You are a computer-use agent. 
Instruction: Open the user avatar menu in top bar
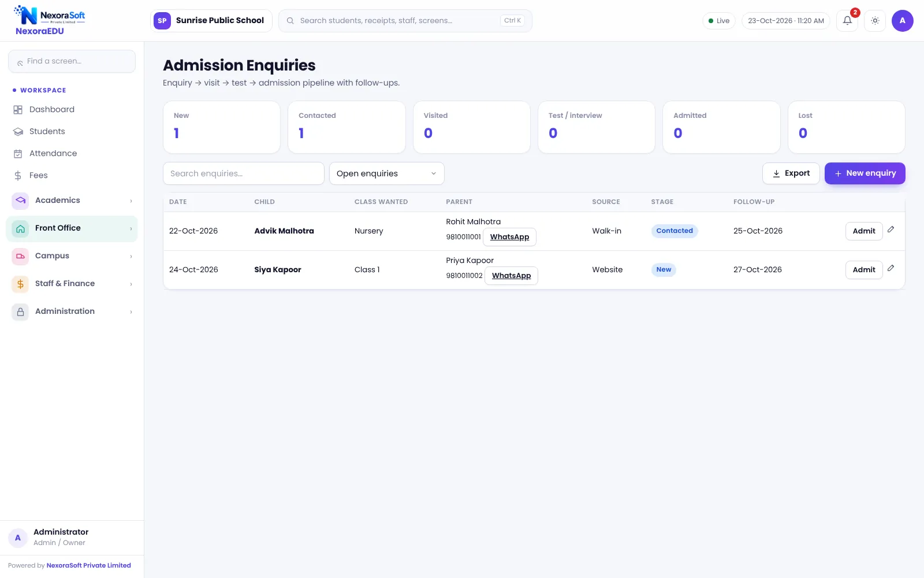tap(902, 21)
